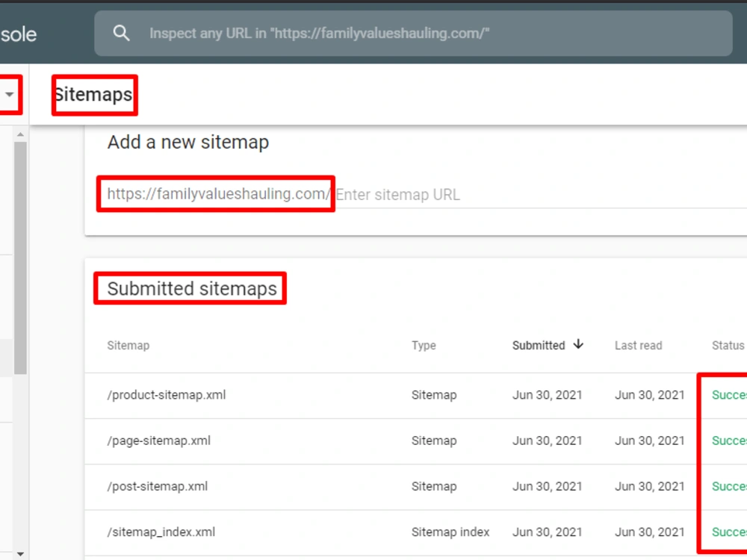Click the sidebar vertical scrollbar thumb
Screen dimensions: 747x560
[20, 258]
